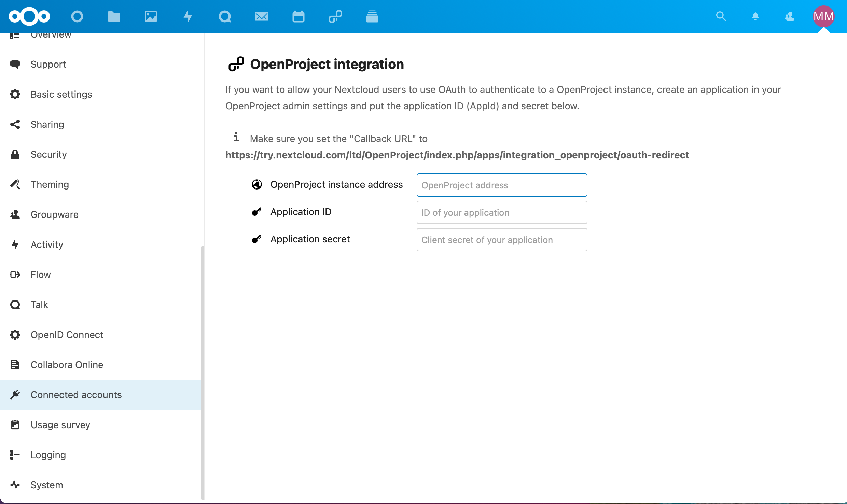
Task: Open Groupware settings
Action: 100,214
